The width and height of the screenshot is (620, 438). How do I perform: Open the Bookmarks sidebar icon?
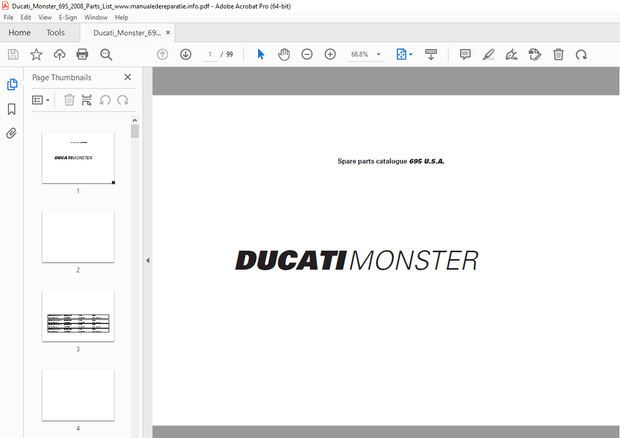click(x=12, y=109)
